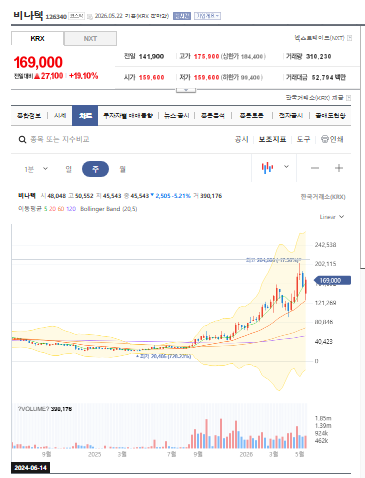Click the search field 종목 또는 지수비교
The height and width of the screenshot is (478, 365).
tap(60, 139)
